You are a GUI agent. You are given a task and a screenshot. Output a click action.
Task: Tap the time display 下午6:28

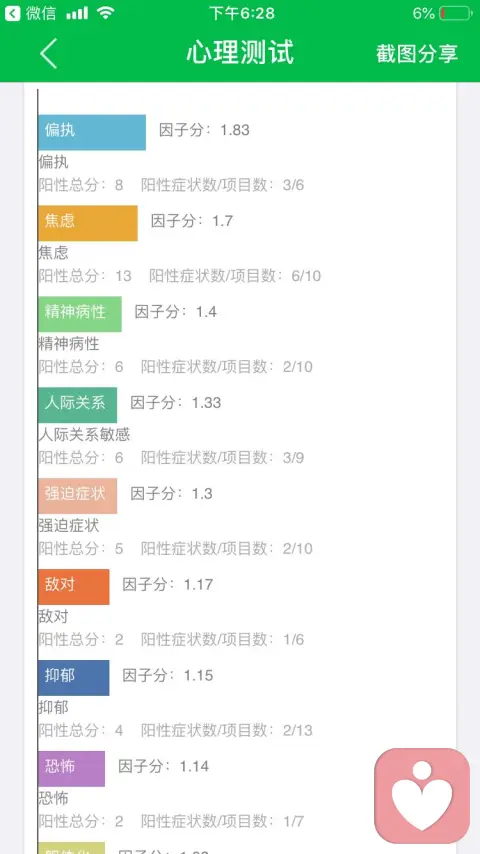coord(242,13)
